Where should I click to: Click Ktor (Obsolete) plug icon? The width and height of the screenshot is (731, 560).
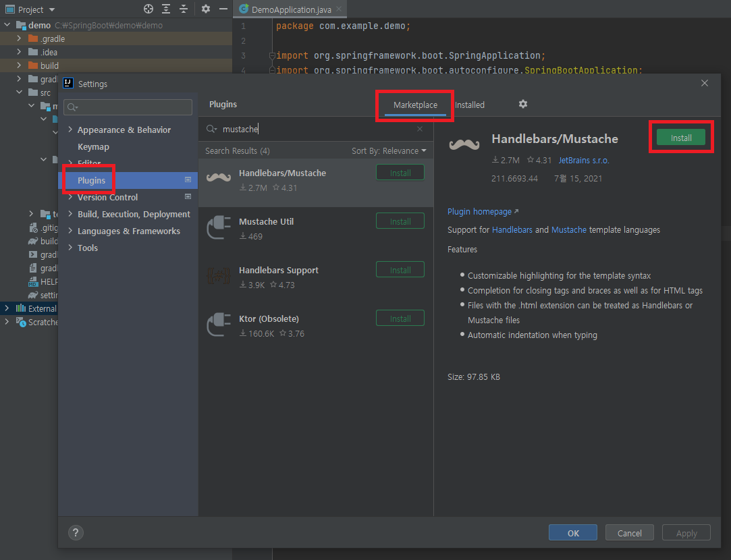pos(219,325)
